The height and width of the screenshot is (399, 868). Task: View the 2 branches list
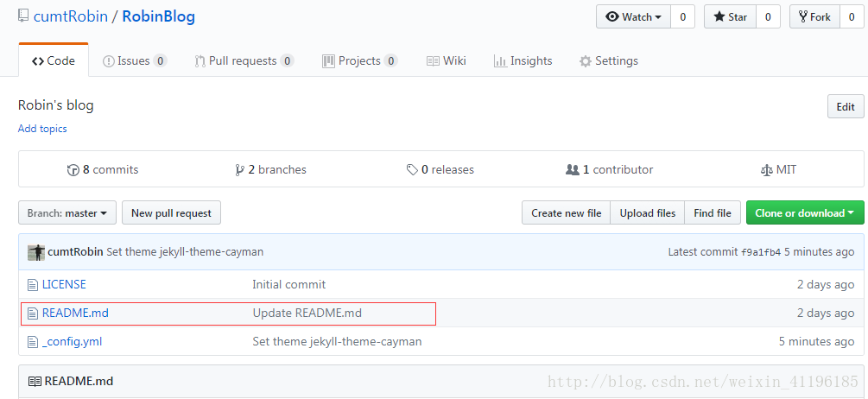[x=270, y=169]
